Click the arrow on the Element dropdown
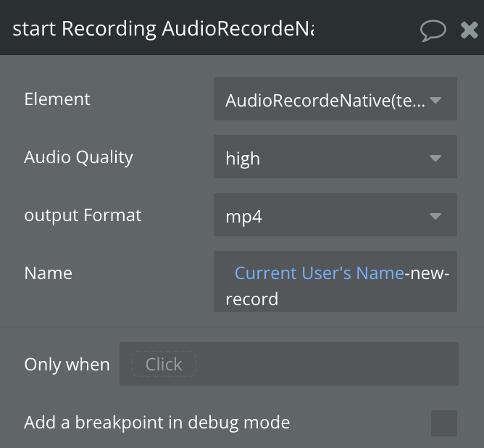Screen dimensions: 484x448 pyautogui.click(x=435, y=99)
